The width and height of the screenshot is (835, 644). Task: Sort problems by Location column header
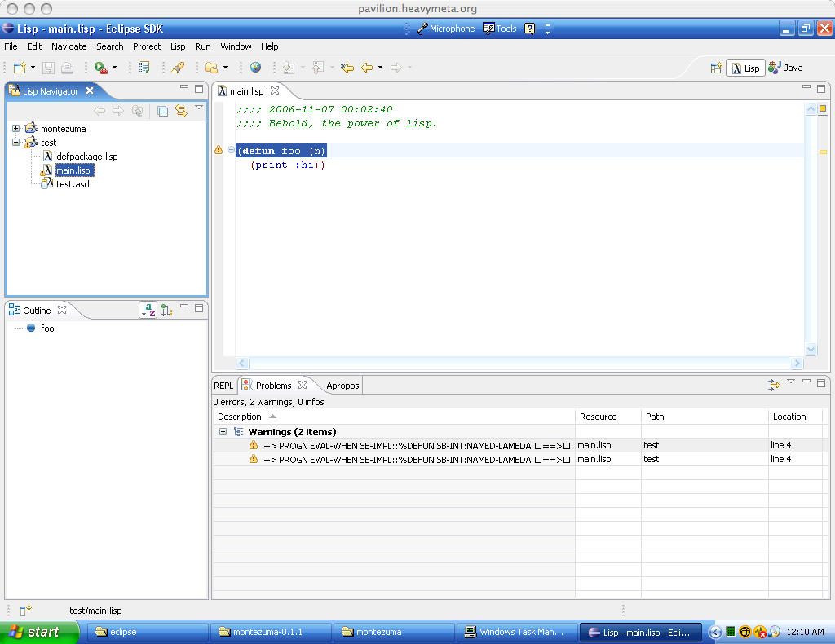pos(796,417)
